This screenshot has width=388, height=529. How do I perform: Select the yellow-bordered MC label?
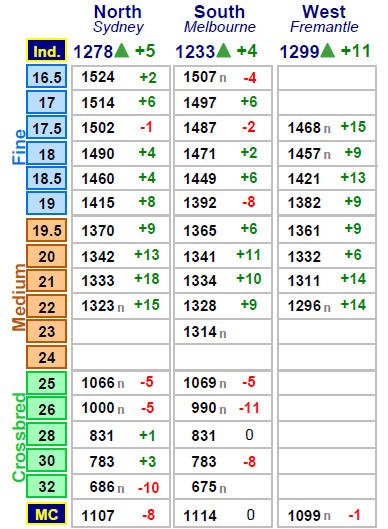point(47,514)
